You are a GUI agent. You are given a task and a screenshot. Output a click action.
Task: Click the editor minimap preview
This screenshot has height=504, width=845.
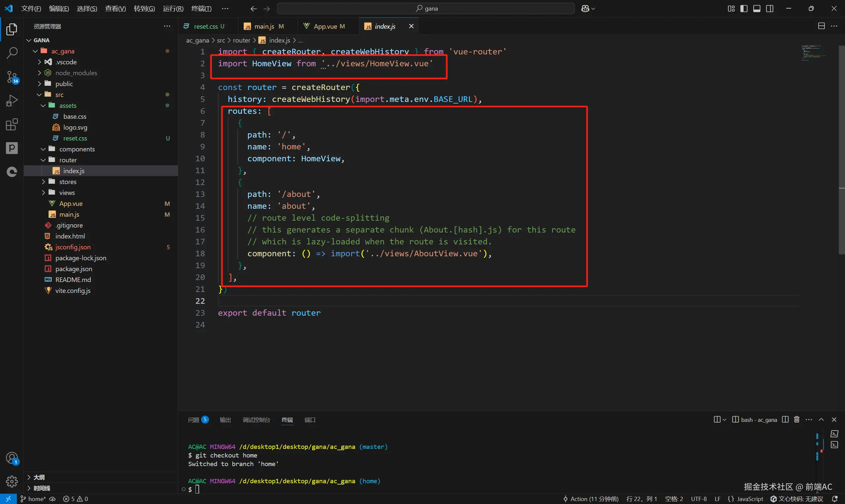[814, 53]
